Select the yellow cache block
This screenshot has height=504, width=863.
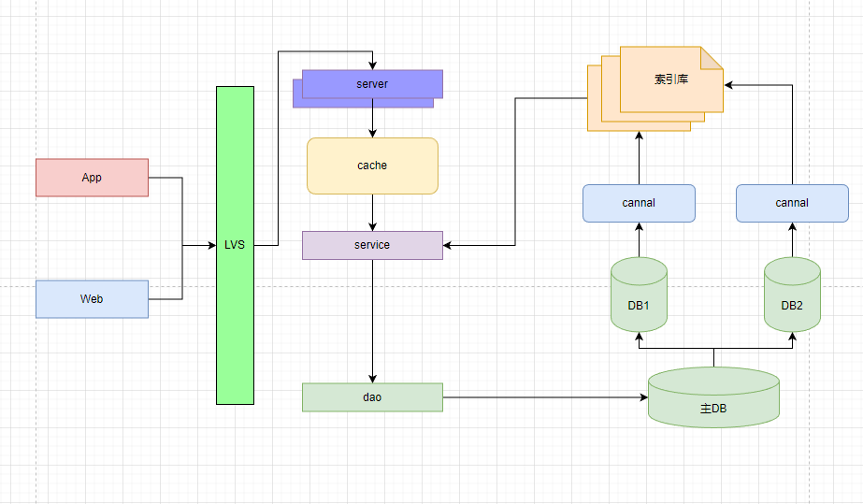(x=372, y=166)
